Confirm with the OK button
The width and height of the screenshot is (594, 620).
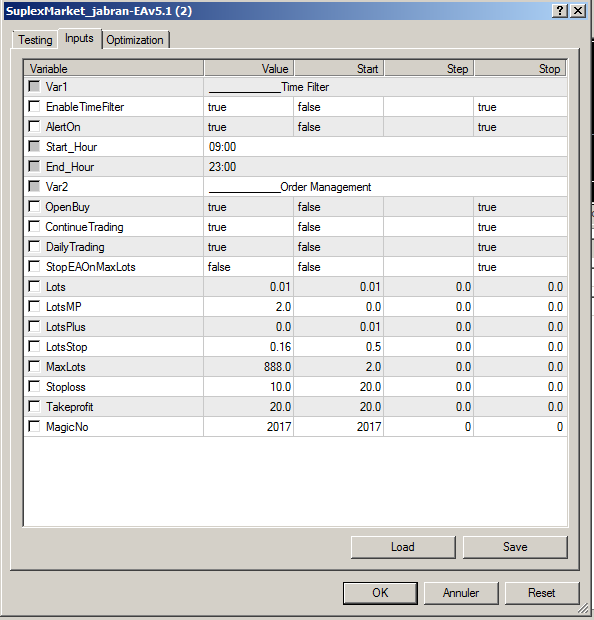[380, 593]
